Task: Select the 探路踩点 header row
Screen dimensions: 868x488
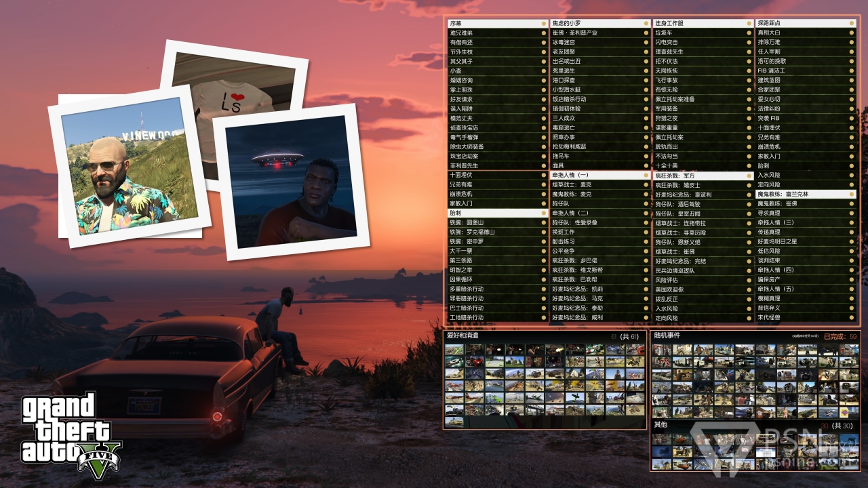Action: point(806,23)
